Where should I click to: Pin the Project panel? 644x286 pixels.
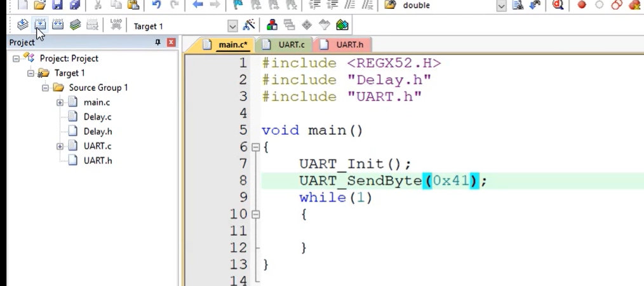coord(158,43)
